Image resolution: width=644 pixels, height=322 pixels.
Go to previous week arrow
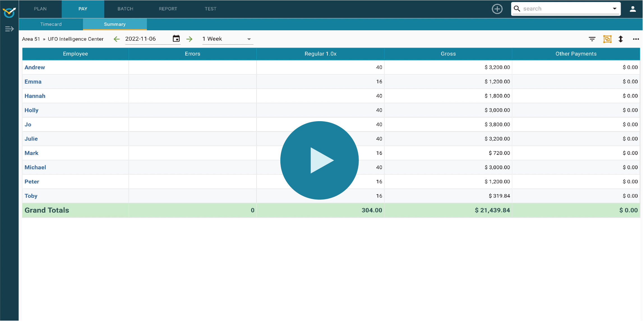pyautogui.click(x=117, y=39)
